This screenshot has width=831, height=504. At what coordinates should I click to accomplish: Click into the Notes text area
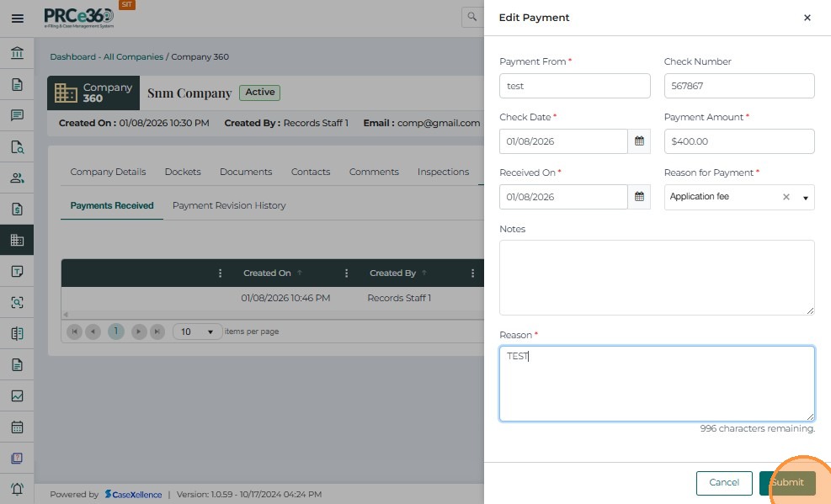click(x=657, y=278)
